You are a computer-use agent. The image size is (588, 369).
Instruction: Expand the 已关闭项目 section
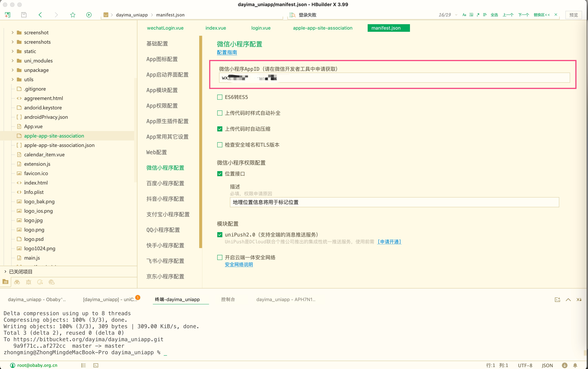tap(5, 272)
